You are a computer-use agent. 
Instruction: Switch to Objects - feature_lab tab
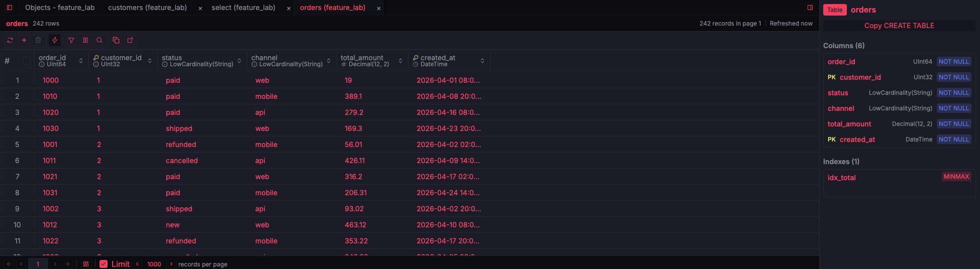[x=60, y=8]
